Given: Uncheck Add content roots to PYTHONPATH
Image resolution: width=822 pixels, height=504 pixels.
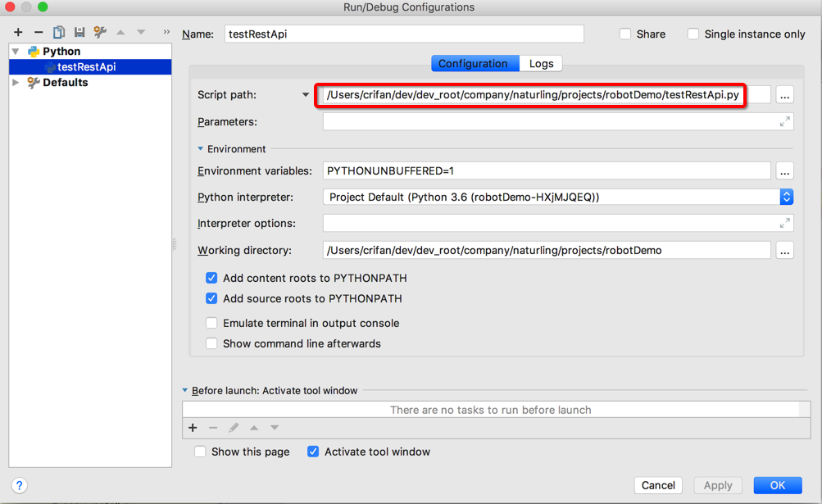Looking at the screenshot, I should pyautogui.click(x=211, y=278).
